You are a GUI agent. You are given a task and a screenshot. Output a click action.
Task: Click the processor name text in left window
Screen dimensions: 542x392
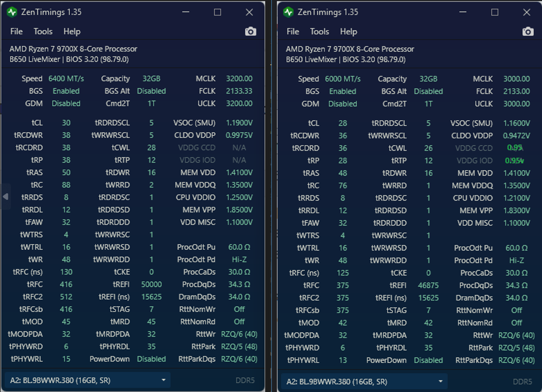click(x=73, y=49)
